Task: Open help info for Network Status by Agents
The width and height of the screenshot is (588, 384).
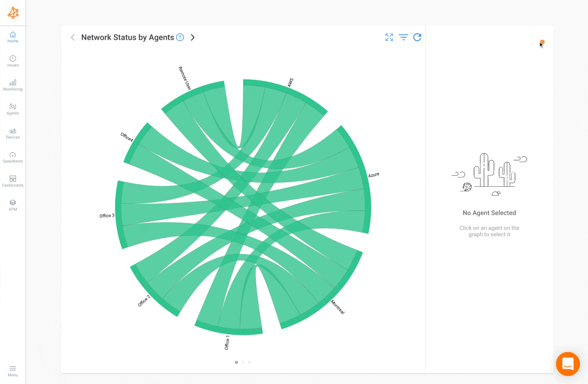Action: (180, 37)
